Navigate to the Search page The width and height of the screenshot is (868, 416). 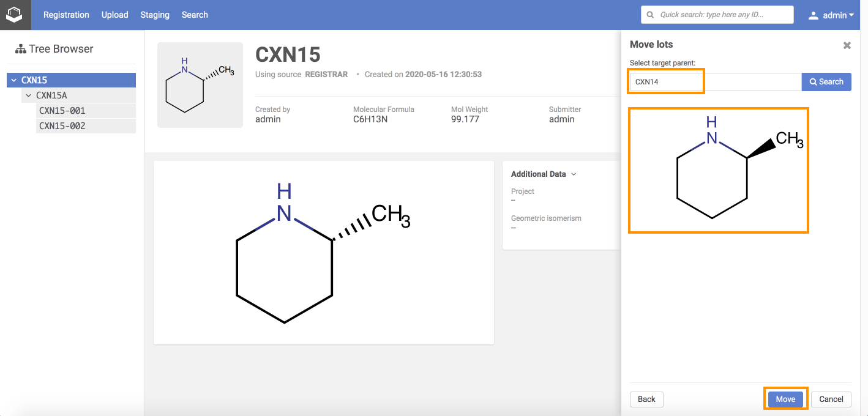coord(195,15)
